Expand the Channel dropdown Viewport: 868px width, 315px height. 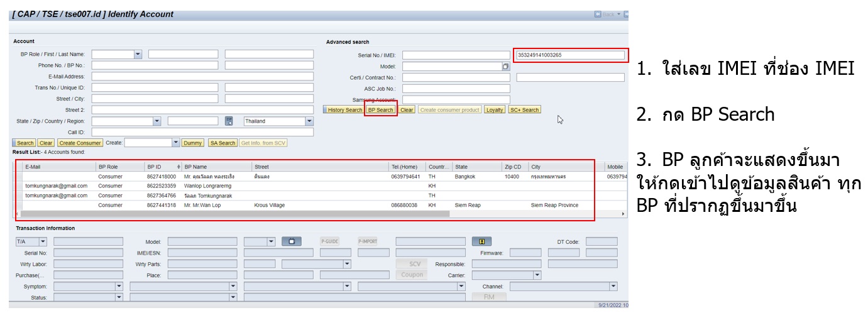pyautogui.click(x=613, y=286)
